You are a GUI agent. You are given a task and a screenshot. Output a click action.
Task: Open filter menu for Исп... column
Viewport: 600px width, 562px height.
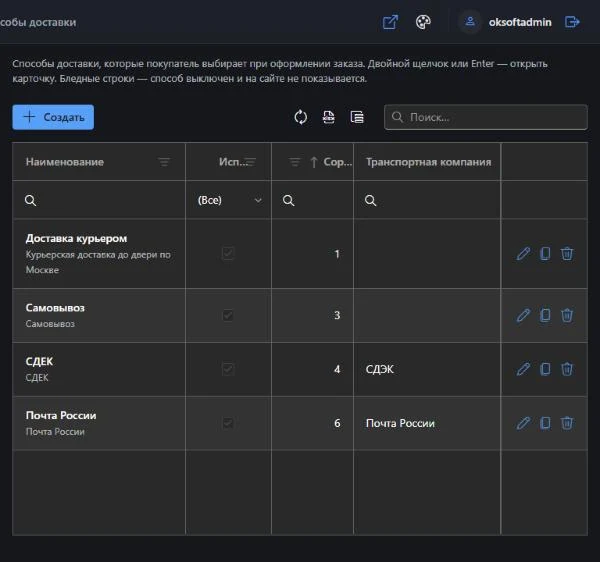pos(251,162)
